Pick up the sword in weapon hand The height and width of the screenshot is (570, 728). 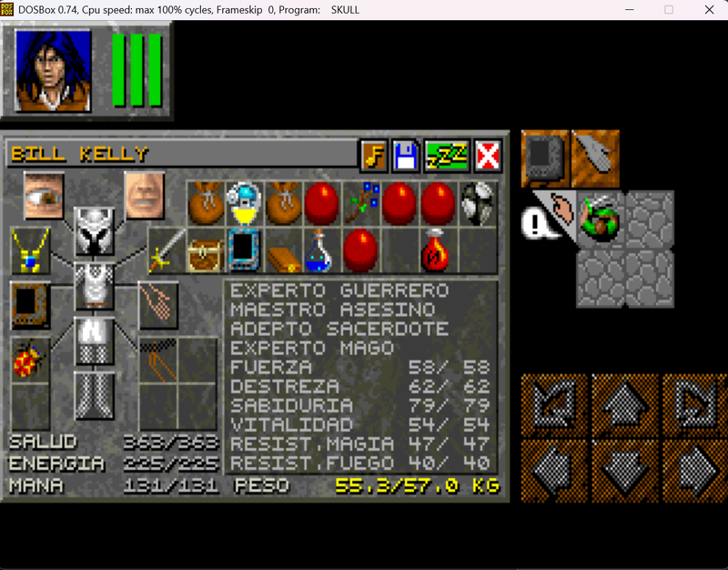coord(167,251)
